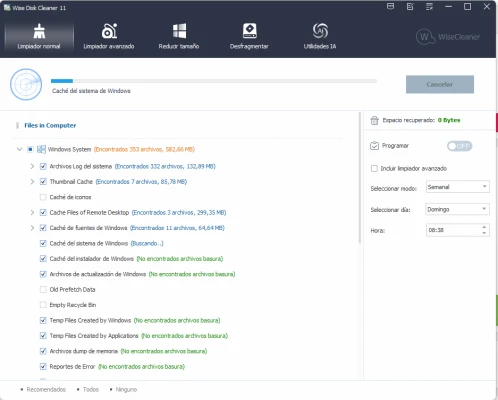Click the edit note icon in title bar
Viewport: 498px width, 400px height.
pos(410,6)
